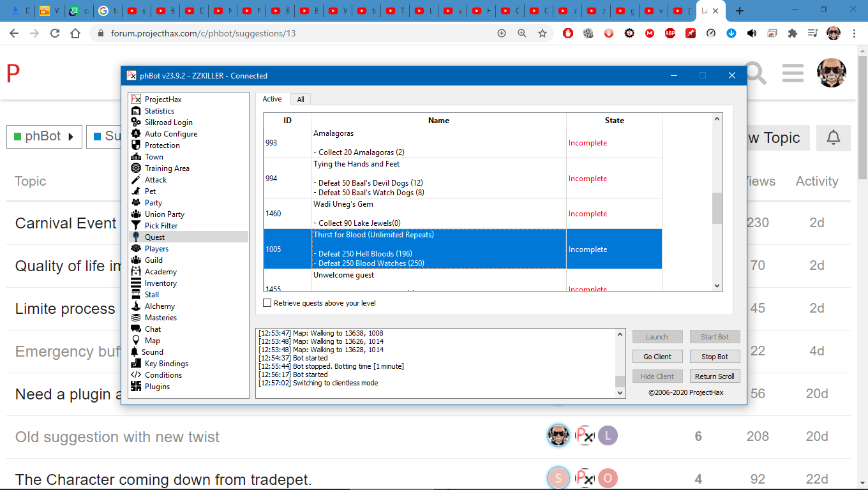
Task: Open the Training Area target icon
Action: point(135,168)
